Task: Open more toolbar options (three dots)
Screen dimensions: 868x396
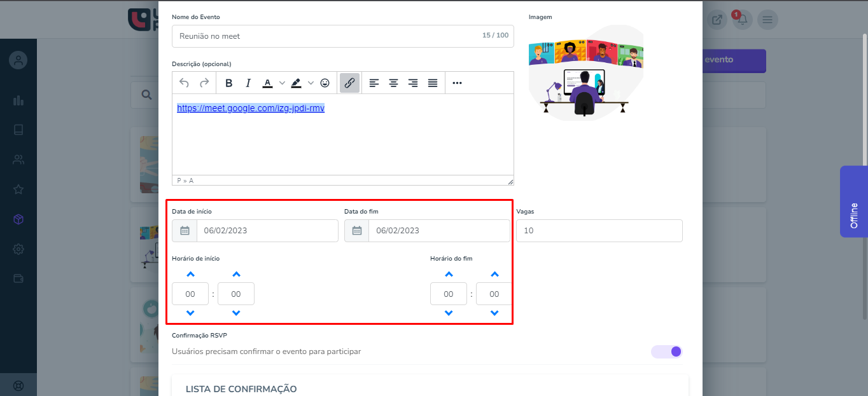Action: click(457, 83)
